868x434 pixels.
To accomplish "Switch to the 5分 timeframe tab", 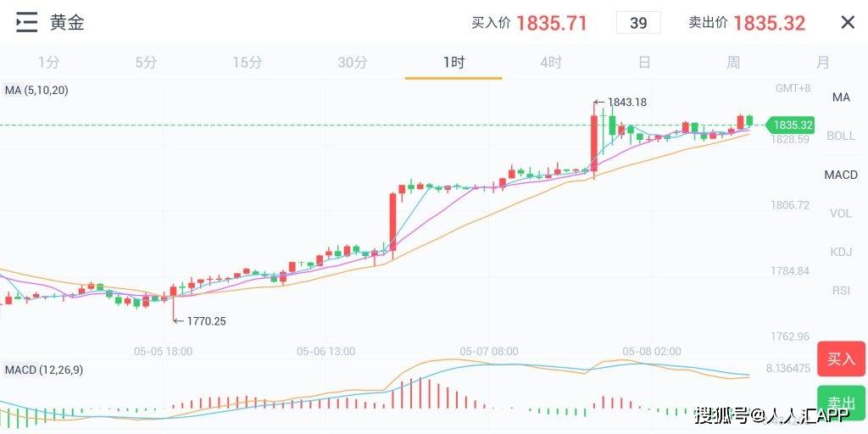I will pyautogui.click(x=146, y=62).
